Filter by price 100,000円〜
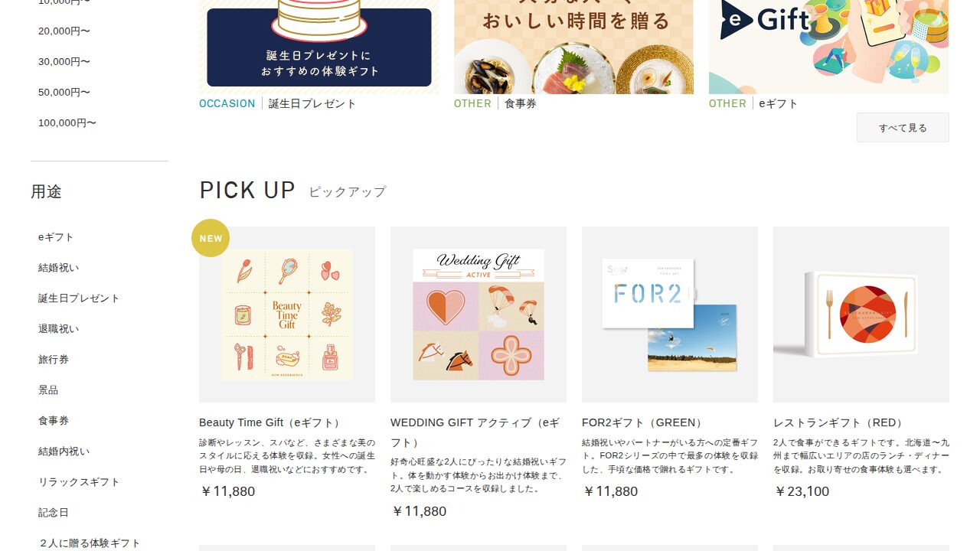The width and height of the screenshot is (980, 551). [x=67, y=123]
